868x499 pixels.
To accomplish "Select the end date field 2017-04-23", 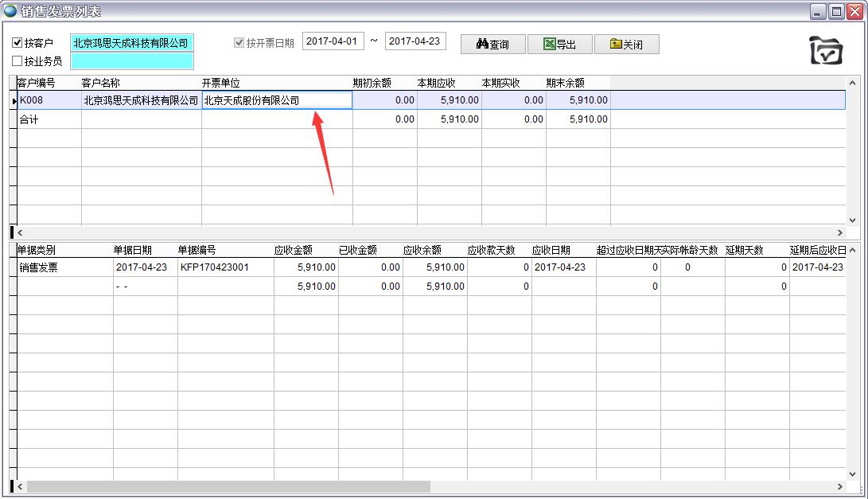I will (x=415, y=41).
